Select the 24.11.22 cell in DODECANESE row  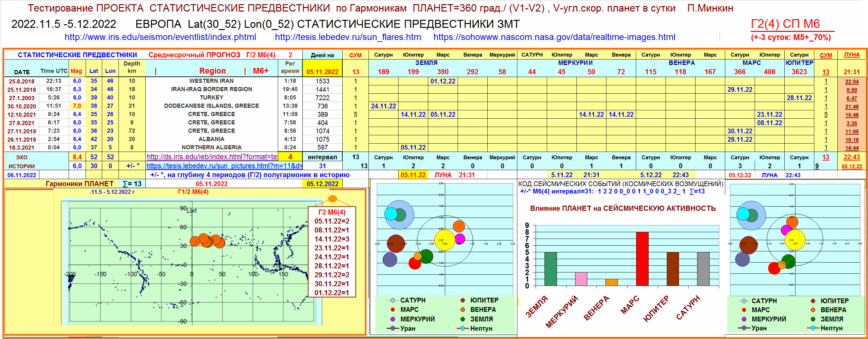(x=383, y=106)
